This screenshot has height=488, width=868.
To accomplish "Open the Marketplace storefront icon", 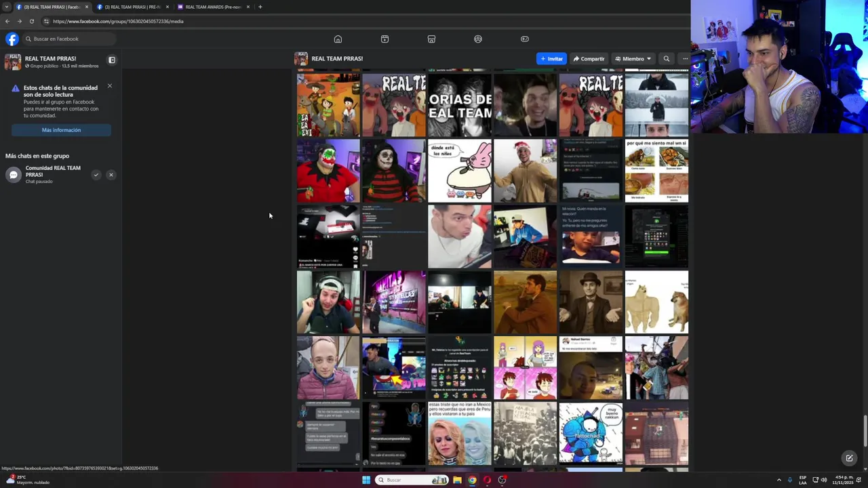I will click(431, 39).
